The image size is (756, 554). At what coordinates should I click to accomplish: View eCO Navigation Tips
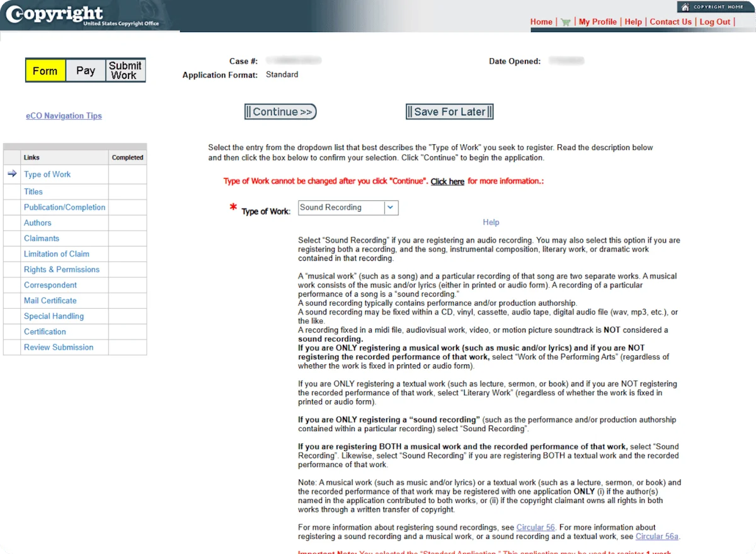(x=63, y=115)
